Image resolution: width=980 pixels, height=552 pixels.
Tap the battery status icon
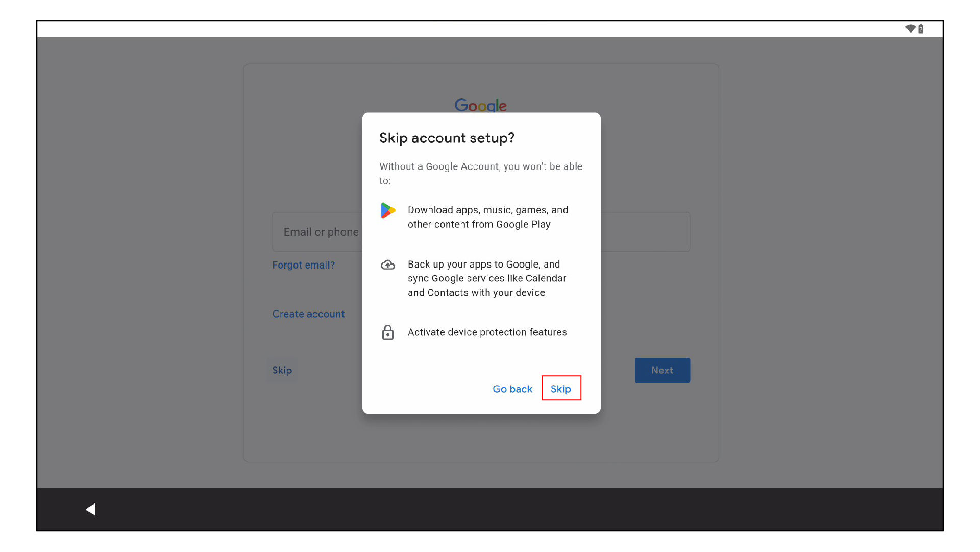(921, 29)
